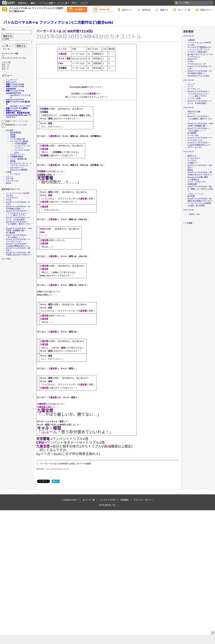
Task: Open 神楽ちゃん in update history
Action: 192,156
